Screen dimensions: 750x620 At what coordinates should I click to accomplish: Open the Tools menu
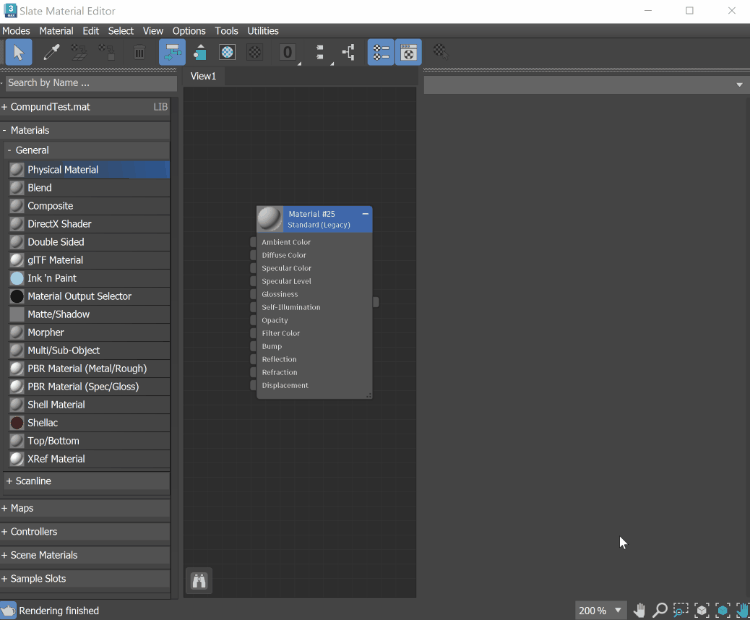tap(226, 31)
